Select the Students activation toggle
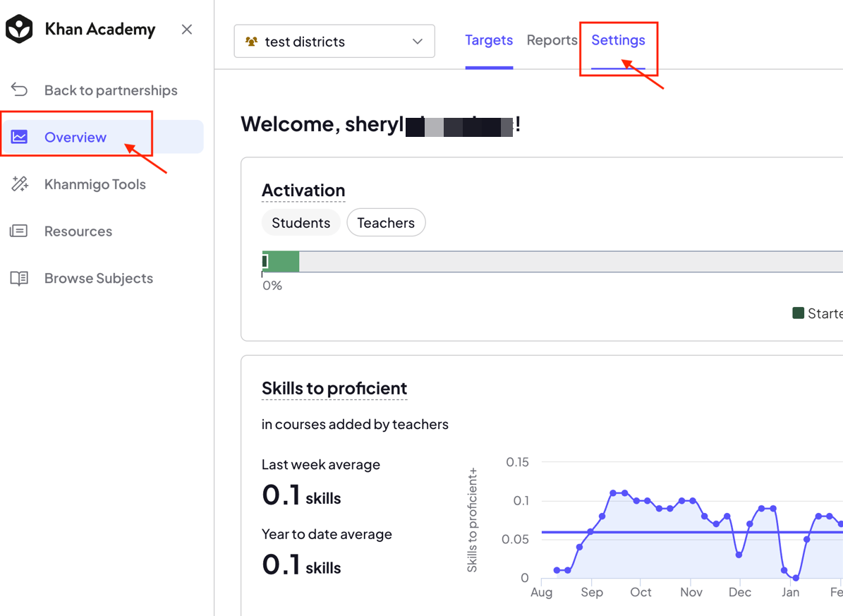 pos(301,223)
